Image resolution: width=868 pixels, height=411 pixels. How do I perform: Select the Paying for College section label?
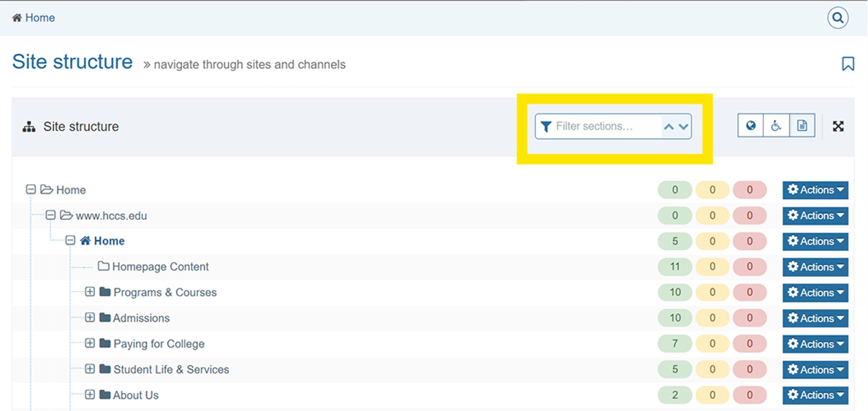point(159,344)
